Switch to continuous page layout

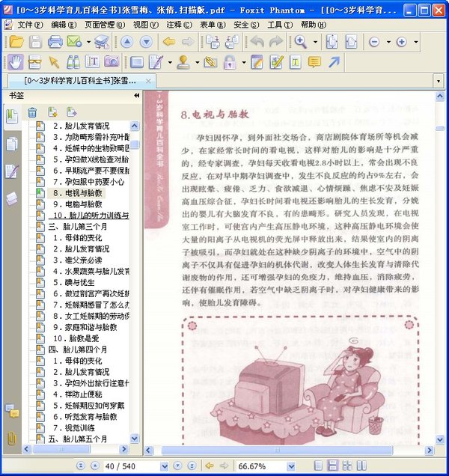point(333,466)
